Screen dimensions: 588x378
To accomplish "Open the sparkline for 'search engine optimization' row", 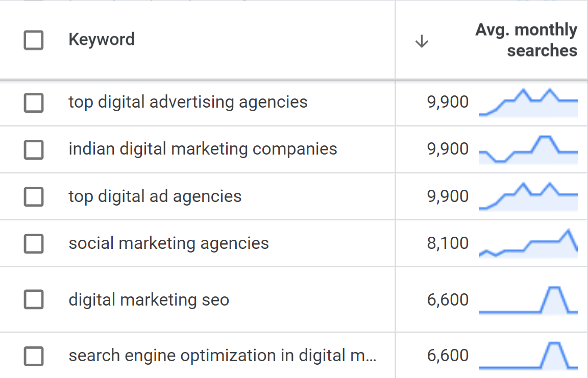I will [x=528, y=356].
